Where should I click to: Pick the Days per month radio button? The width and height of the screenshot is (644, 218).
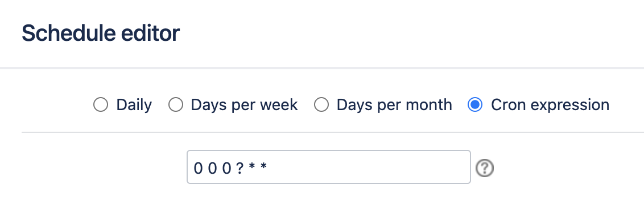point(321,104)
